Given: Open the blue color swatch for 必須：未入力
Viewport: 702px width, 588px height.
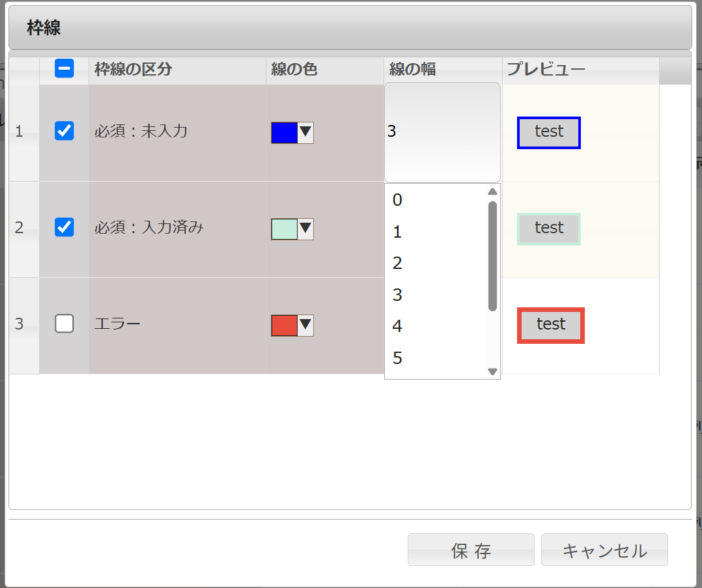Looking at the screenshot, I should tap(285, 133).
